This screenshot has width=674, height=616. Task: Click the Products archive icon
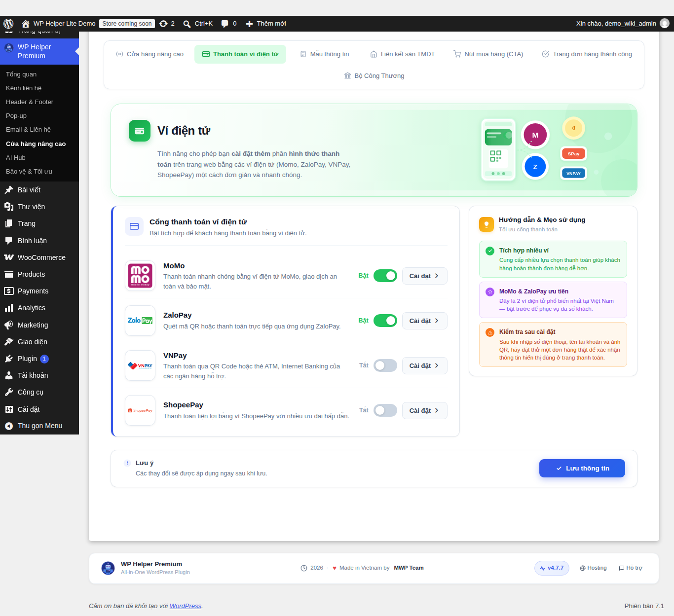[9, 274]
